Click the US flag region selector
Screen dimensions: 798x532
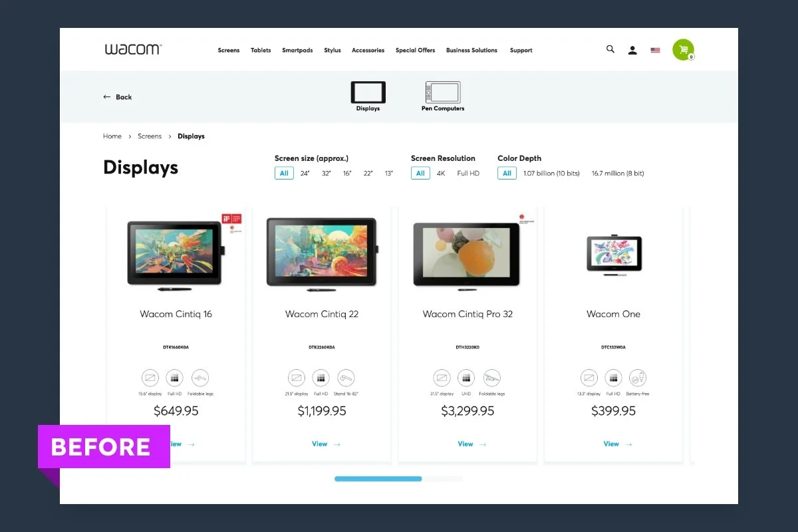pos(655,50)
